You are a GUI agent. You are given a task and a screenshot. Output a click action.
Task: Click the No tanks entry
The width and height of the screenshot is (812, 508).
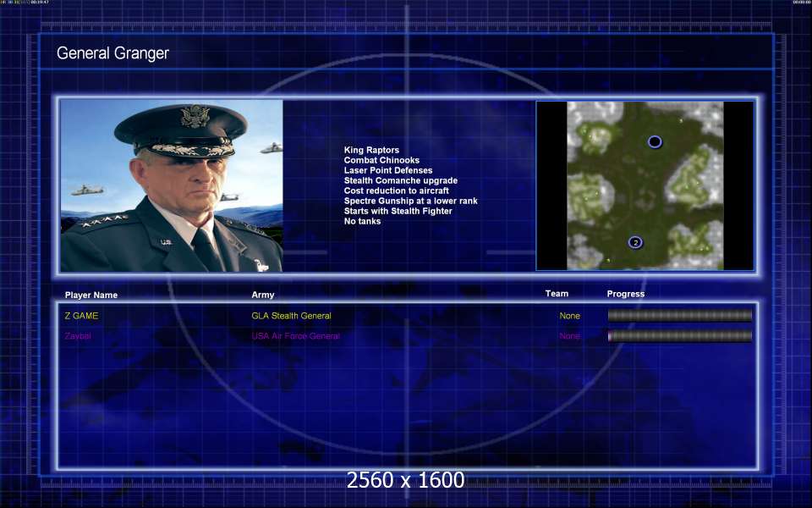pyautogui.click(x=362, y=222)
